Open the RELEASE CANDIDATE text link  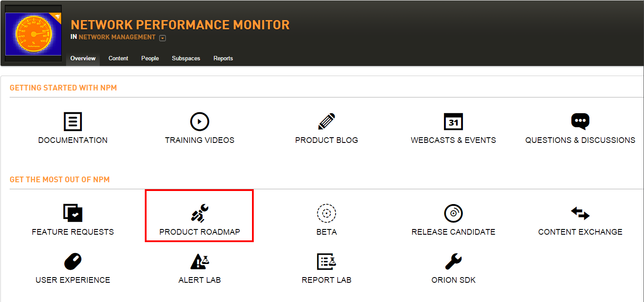pos(453,232)
